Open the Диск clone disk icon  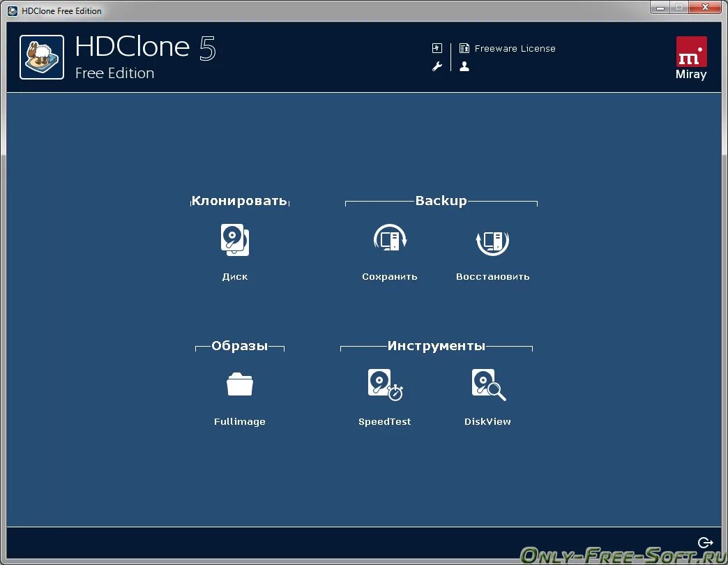tap(235, 240)
